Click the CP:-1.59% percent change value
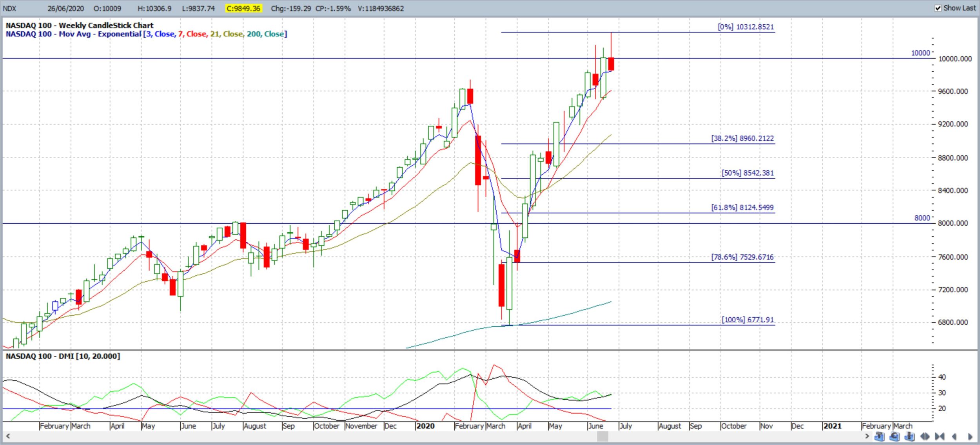 (333, 8)
